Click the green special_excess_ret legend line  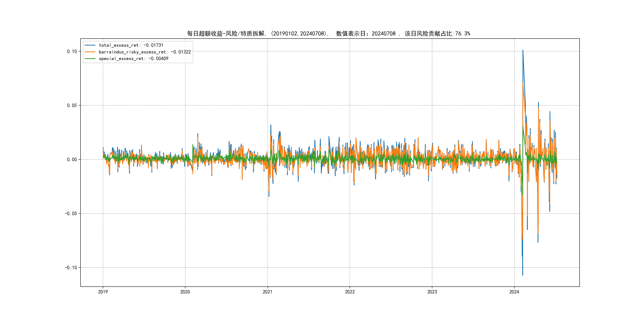click(x=90, y=58)
